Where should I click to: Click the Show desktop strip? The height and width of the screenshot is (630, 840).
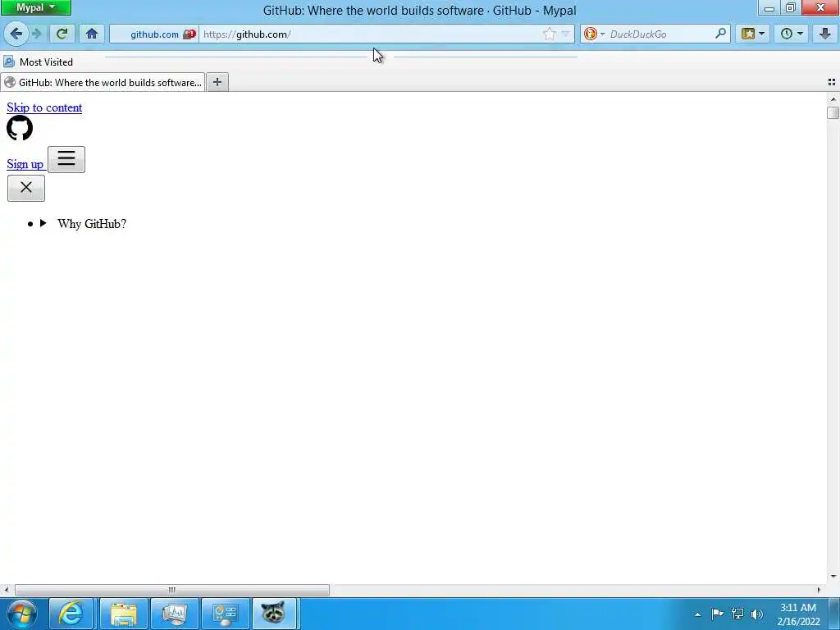click(834, 614)
